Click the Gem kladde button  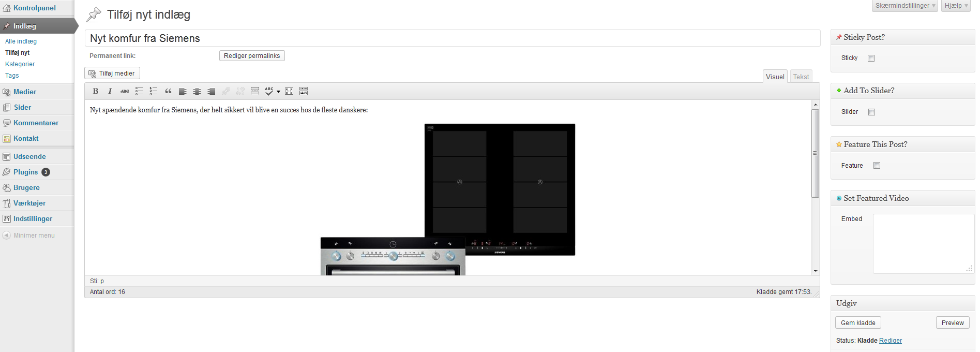tap(858, 322)
